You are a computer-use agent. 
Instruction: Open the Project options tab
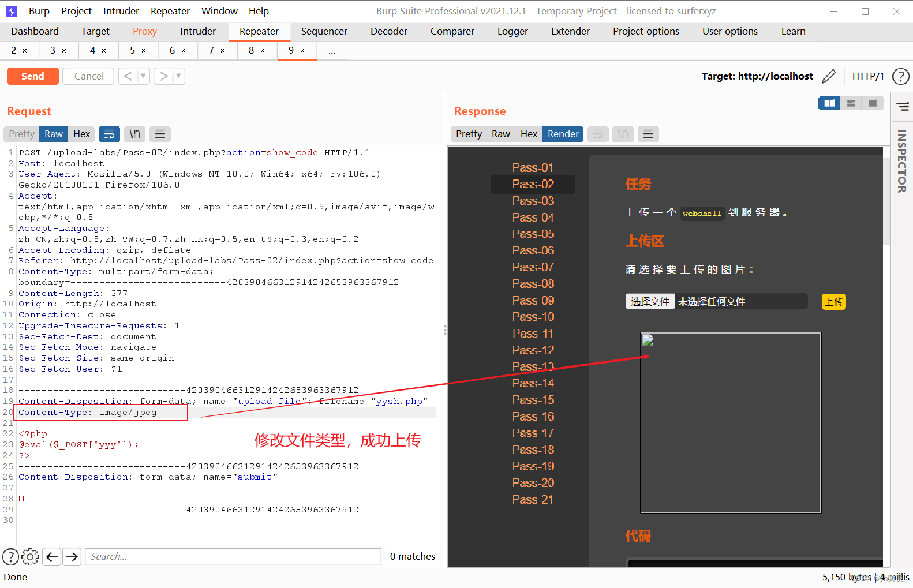[x=646, y=31]
